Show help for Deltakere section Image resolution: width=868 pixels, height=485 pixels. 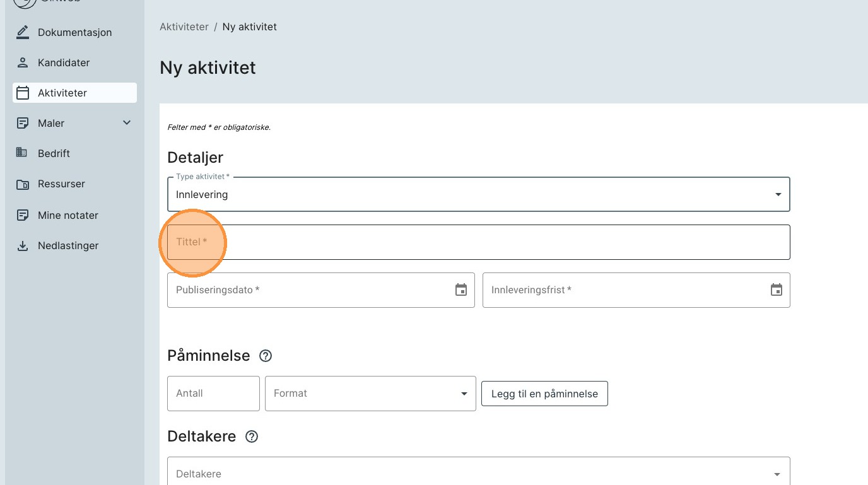click(x=252, y=436)
